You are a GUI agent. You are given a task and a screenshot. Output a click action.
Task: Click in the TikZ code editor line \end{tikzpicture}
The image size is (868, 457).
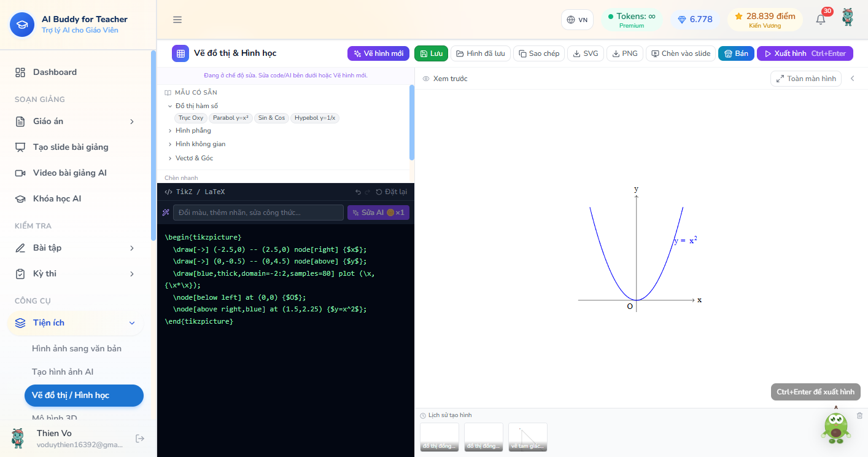pos(199,322)
